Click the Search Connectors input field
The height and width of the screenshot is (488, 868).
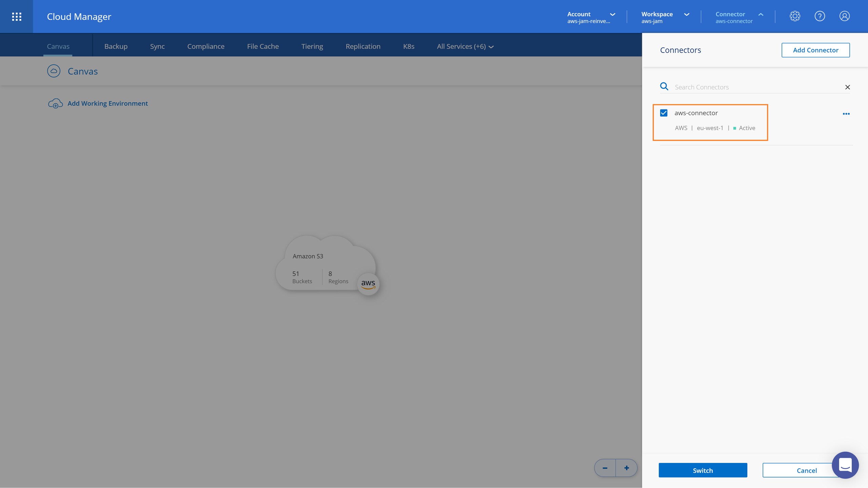[756, 87]
